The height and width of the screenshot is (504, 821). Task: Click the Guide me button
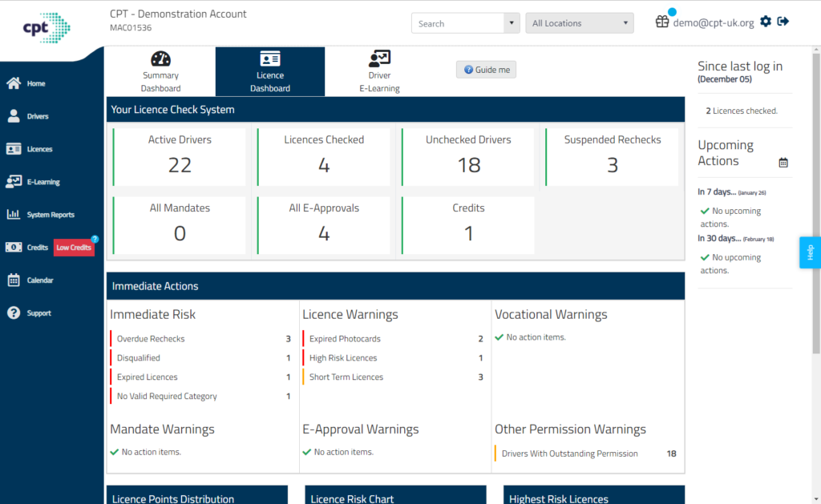tap(487, 70)
